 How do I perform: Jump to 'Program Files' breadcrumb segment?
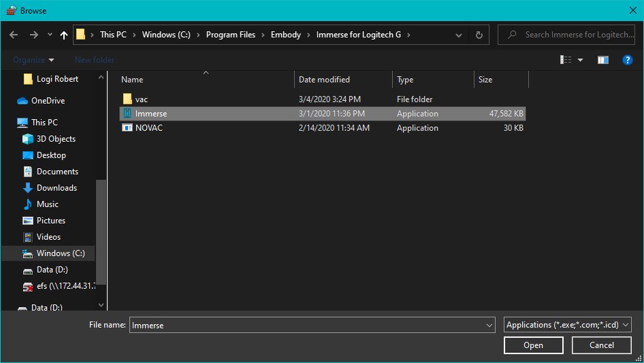tap(230, 35)
